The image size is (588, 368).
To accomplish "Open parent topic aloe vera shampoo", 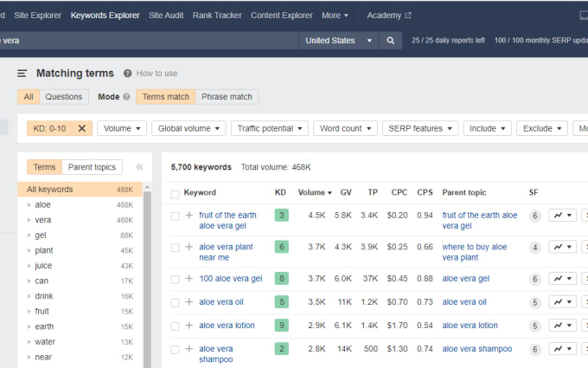I will [x=477, y=349].
